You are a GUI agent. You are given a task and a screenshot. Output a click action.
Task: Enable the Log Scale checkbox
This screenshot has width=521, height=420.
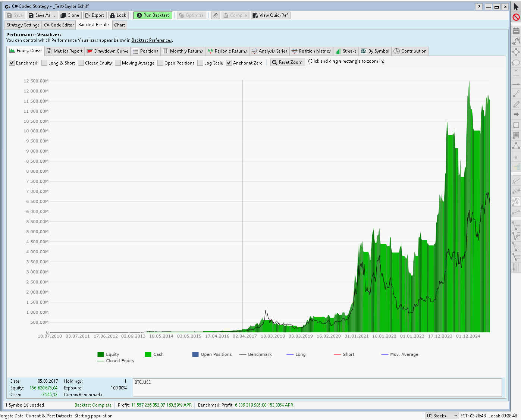(x=200, y=63)
